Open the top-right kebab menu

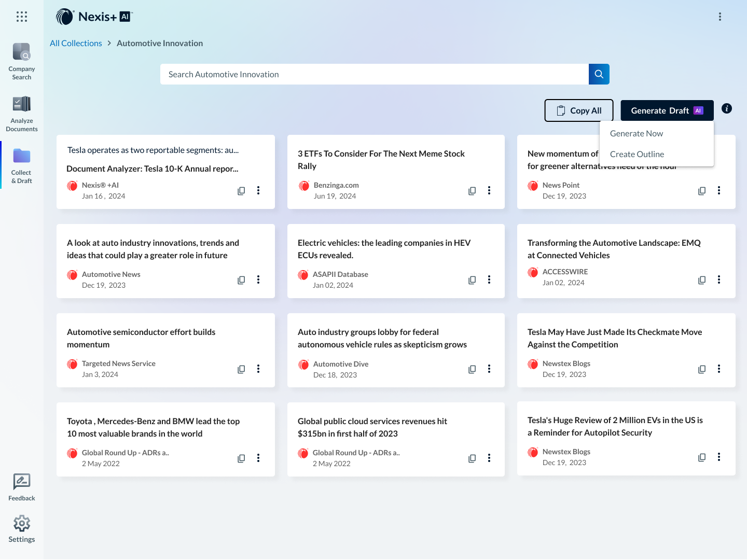(x=720, y=17)
